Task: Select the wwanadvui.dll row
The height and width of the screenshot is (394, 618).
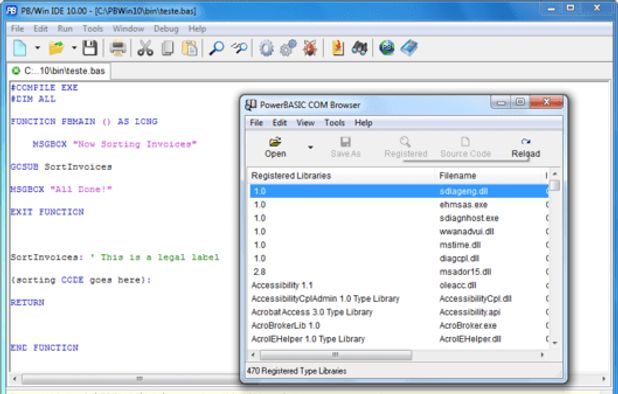Action: [x=399, y=231]
